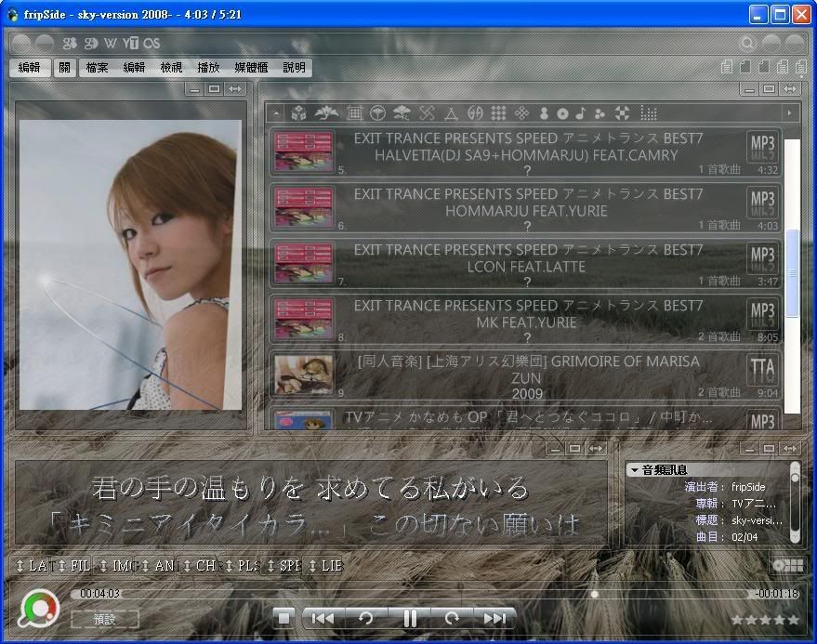Toggle the 關 button in the menu bar
The height and width of the screenshot is (644, 817).
point(64,68)
